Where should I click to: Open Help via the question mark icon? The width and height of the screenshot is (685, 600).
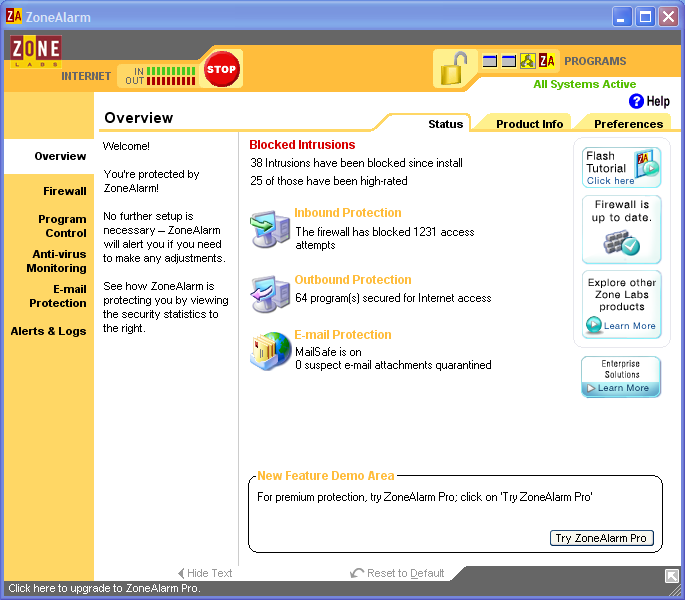[636, 101]
